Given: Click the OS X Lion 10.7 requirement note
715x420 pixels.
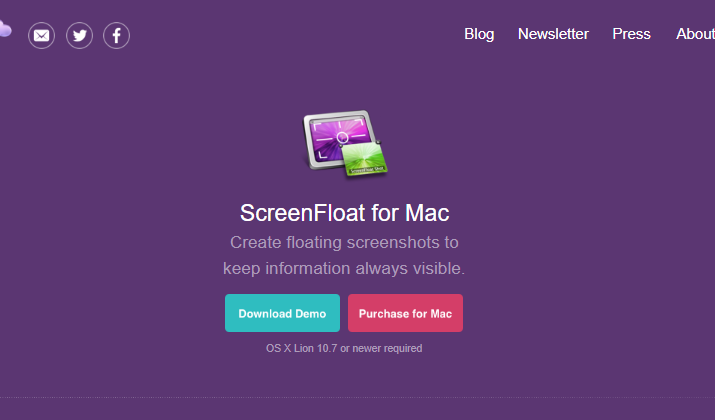Looking at the screenshot, I should (x=344, y=348).
